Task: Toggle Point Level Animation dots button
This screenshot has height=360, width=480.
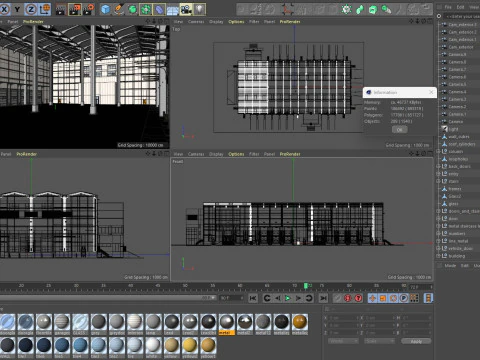Action: point(414,298)
